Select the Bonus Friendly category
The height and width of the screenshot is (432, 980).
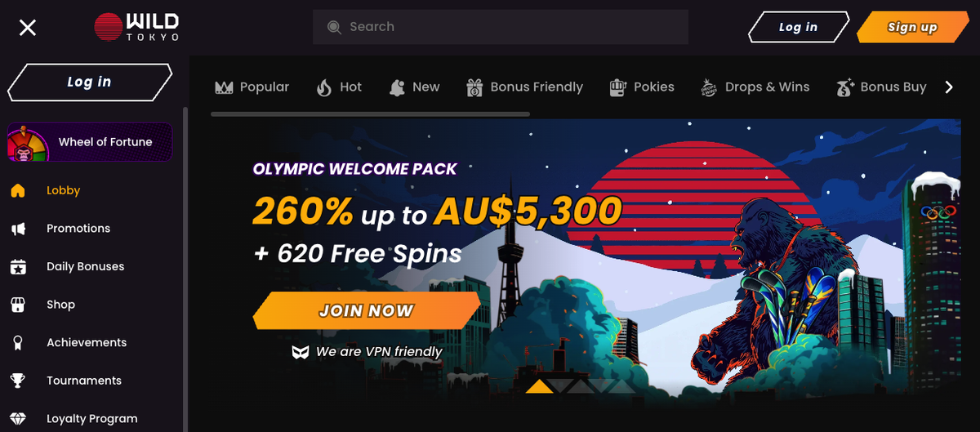pyautogui.click(x=524, y=87)
